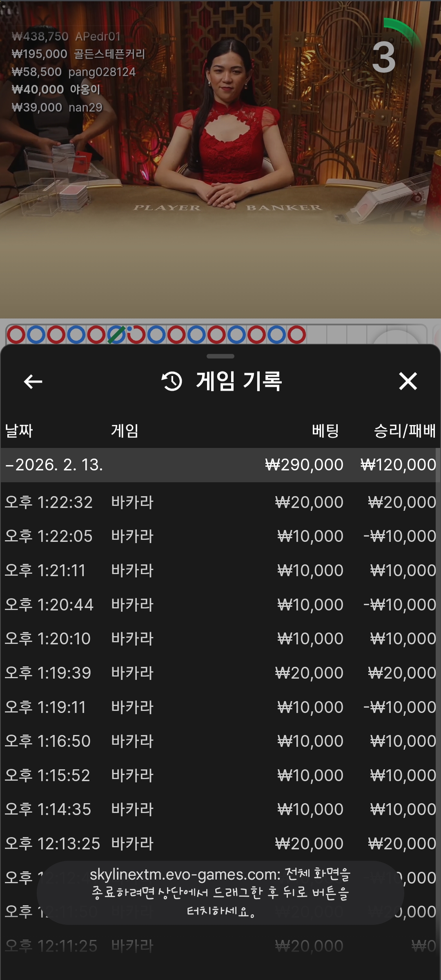
Task: Select the 오후 1:20:44 game row
Action: pos(220,605)
